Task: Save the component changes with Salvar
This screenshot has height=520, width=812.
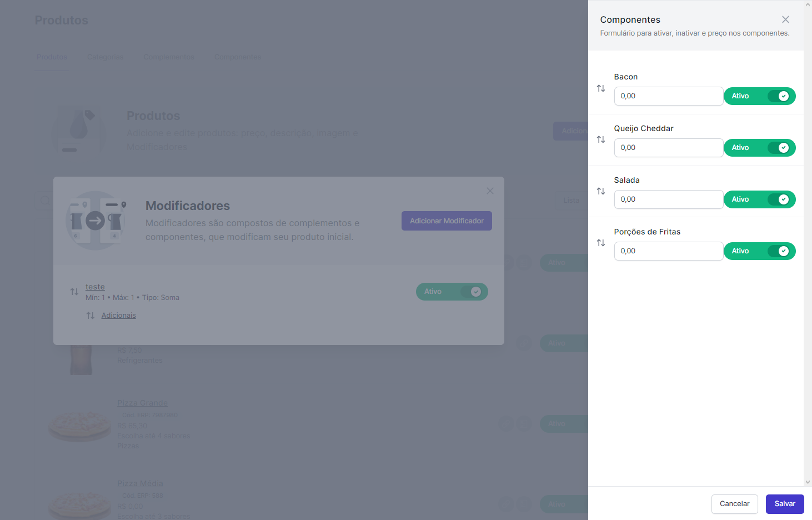Action: tap(785, 504)
